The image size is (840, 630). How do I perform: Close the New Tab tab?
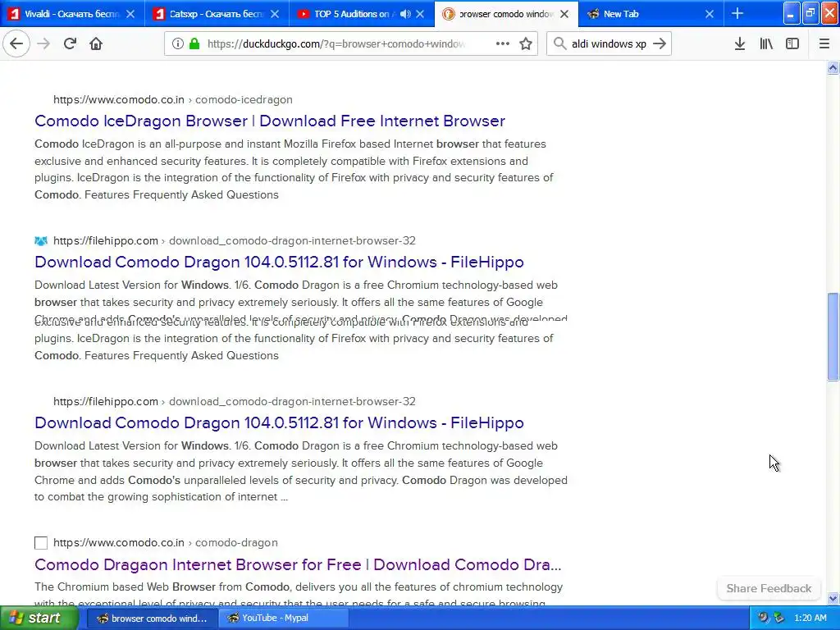pyautogui.click(x=710, y=14)
